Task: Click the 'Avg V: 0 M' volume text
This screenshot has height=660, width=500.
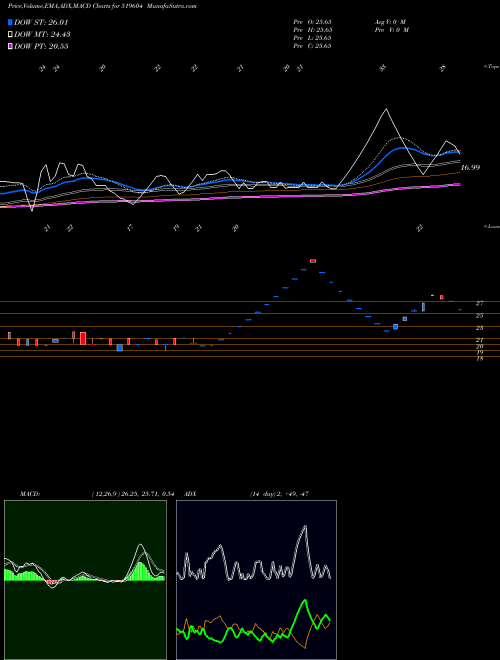Action: click(x=390, y=21)
